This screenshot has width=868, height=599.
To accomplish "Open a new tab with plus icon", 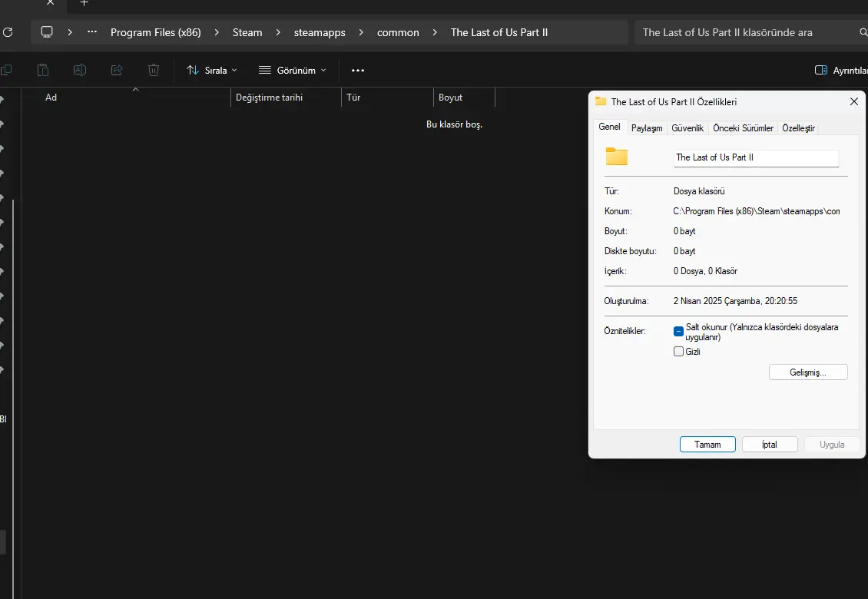I will pos(84,3).
